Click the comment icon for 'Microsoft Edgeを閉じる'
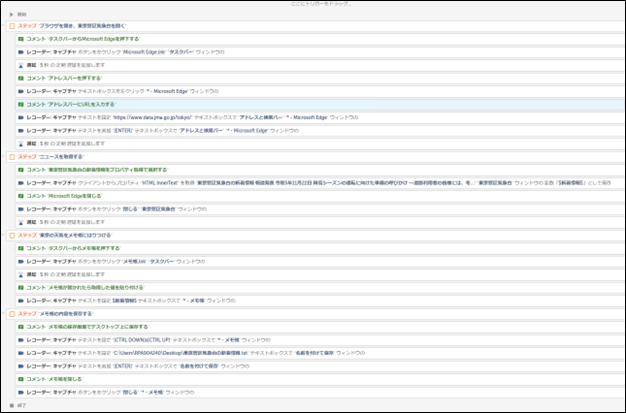The image size is (626, 413). [x=21, y=196]
